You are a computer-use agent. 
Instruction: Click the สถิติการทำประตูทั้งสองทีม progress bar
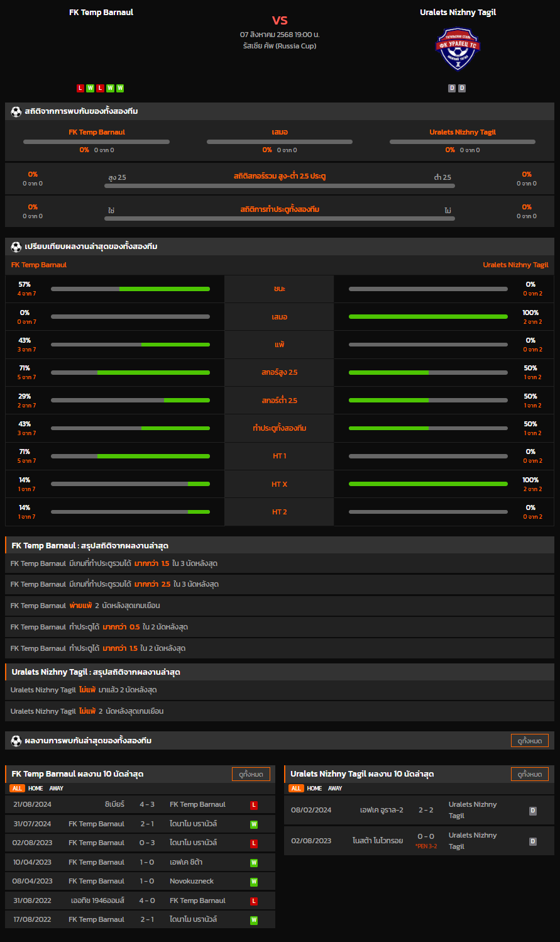tap(280, 219)
